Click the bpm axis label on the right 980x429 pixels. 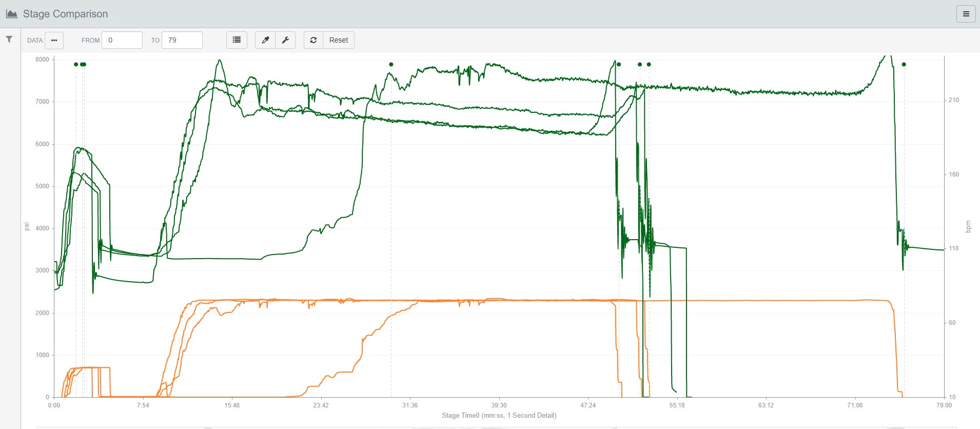[968, 226]
